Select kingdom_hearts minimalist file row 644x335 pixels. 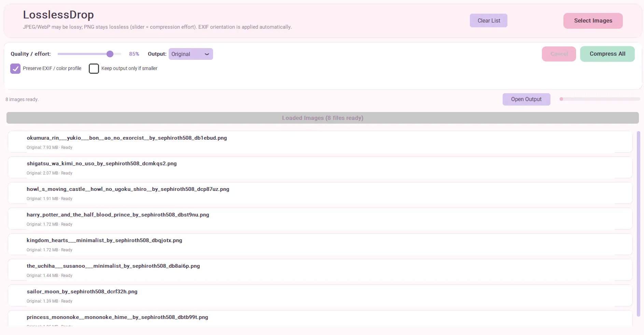coord(320,244)
